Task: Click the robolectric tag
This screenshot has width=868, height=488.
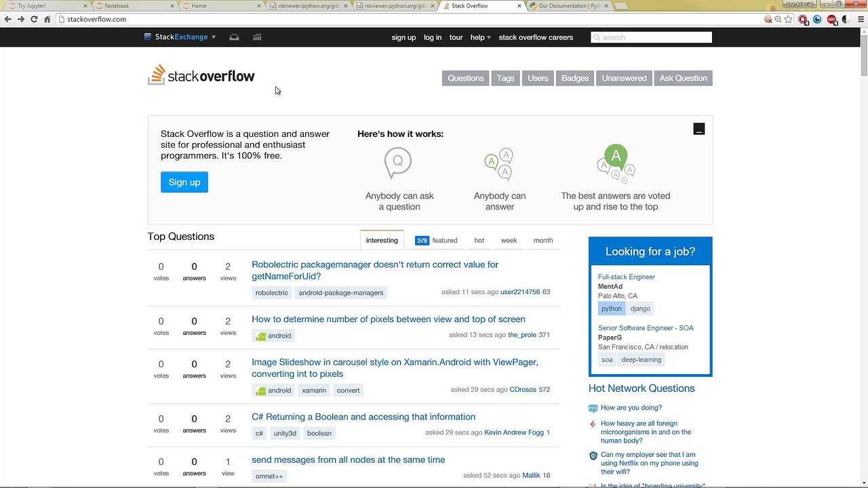Action: pyautogui.click(x=272, y=293)
